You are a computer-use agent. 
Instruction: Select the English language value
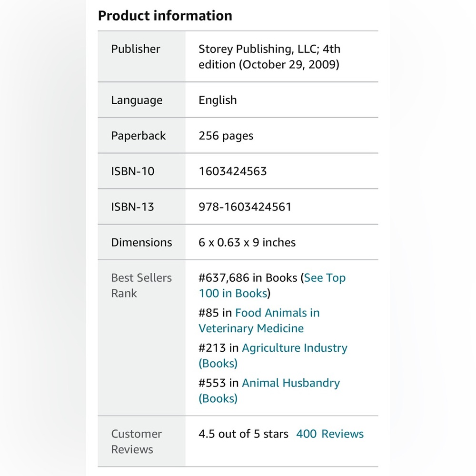(218, 100)
